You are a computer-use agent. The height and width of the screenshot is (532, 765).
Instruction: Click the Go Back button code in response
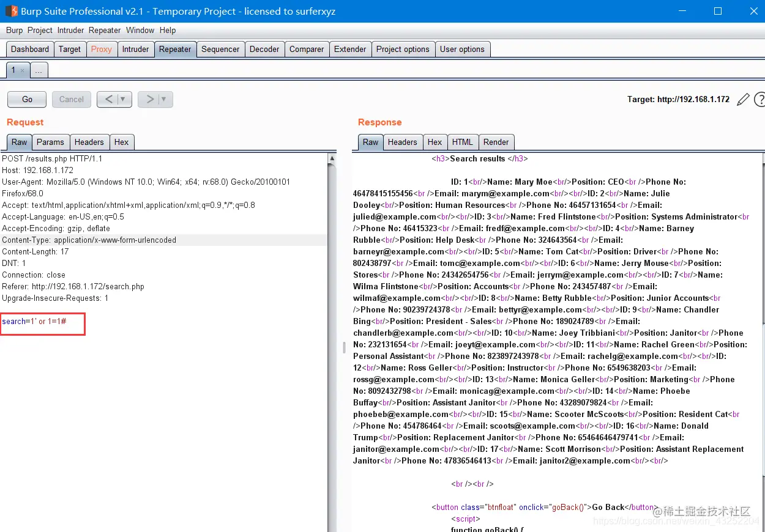tap(545, 508)
